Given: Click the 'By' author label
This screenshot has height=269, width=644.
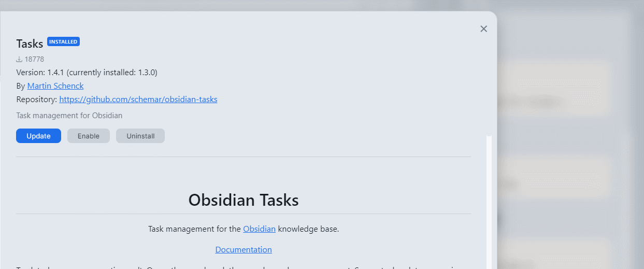Looking at the screenshot, I should pyautogui.click(x=21, y=86).
